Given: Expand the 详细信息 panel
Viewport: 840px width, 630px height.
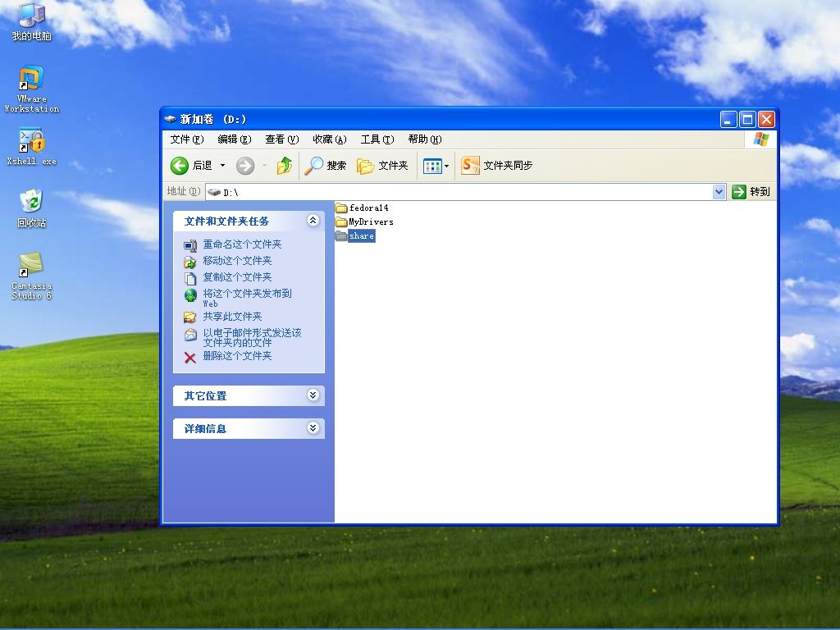Looking at the screenshot, I should (313, 428).
